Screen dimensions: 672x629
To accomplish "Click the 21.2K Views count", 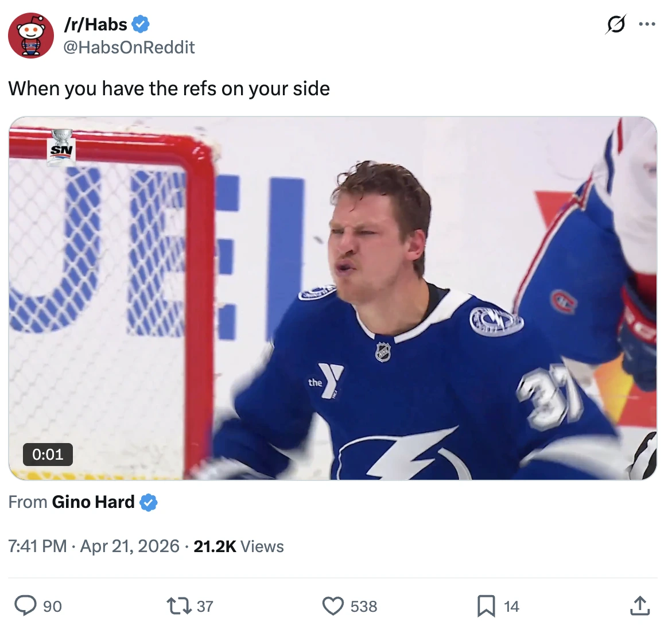I will pos(238,546).
